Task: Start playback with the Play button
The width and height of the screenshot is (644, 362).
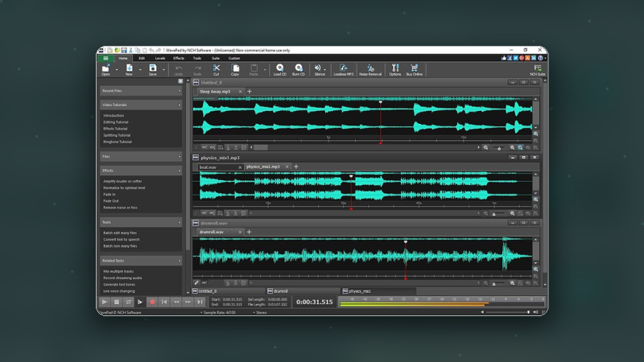Action: 105,302
